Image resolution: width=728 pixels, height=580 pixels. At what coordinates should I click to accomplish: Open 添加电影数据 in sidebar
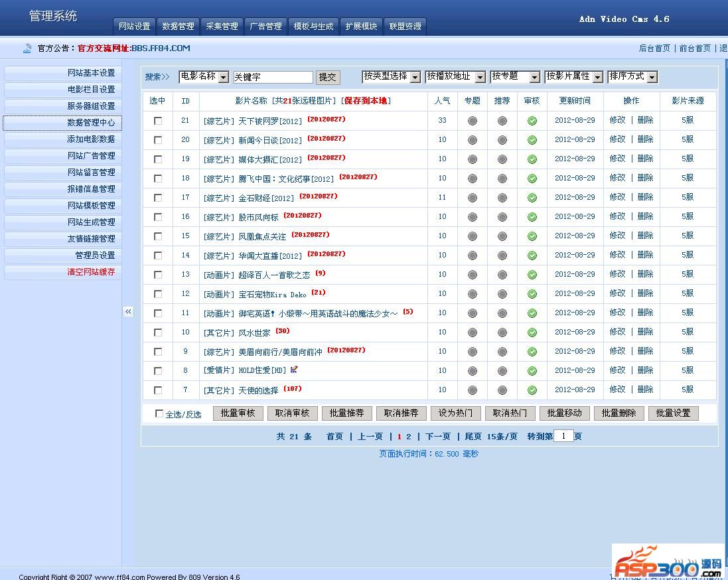(62, 139)
